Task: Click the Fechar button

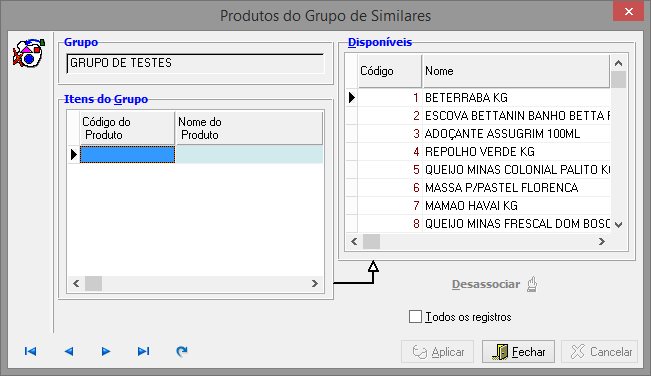Action: pos(518,352)
